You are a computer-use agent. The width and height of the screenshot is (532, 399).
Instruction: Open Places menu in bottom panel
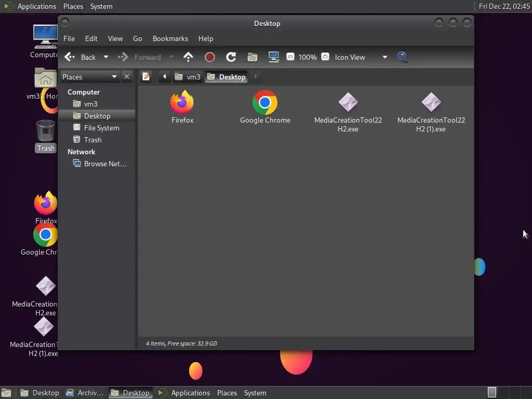227,393
